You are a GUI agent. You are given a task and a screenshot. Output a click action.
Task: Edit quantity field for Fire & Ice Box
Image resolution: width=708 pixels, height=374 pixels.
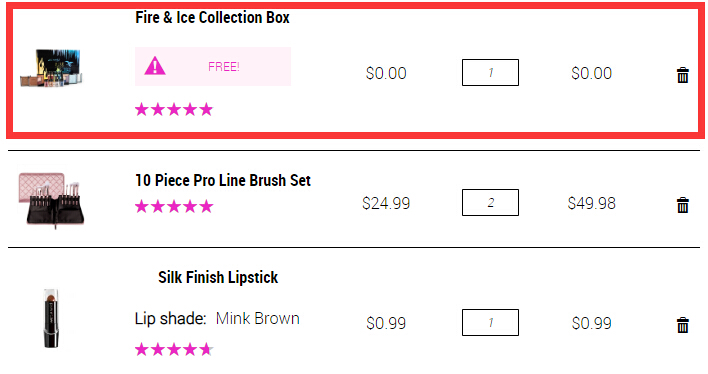tap(490, 72)
